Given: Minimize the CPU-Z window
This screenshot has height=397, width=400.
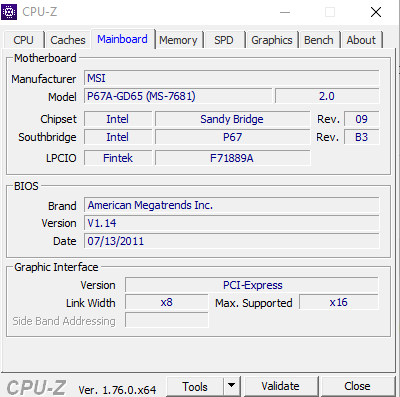Looking at the screenshot, I should click(x=285, y=12).
